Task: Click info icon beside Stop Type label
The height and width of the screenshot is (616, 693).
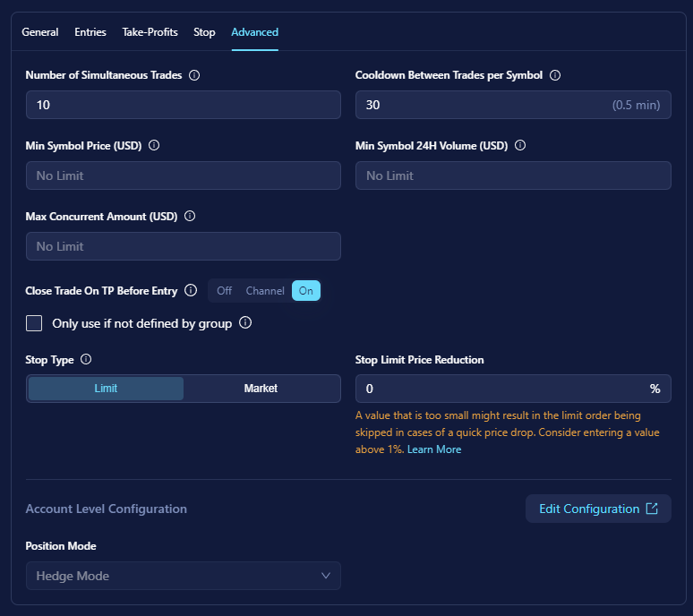Action: [86, 359]
